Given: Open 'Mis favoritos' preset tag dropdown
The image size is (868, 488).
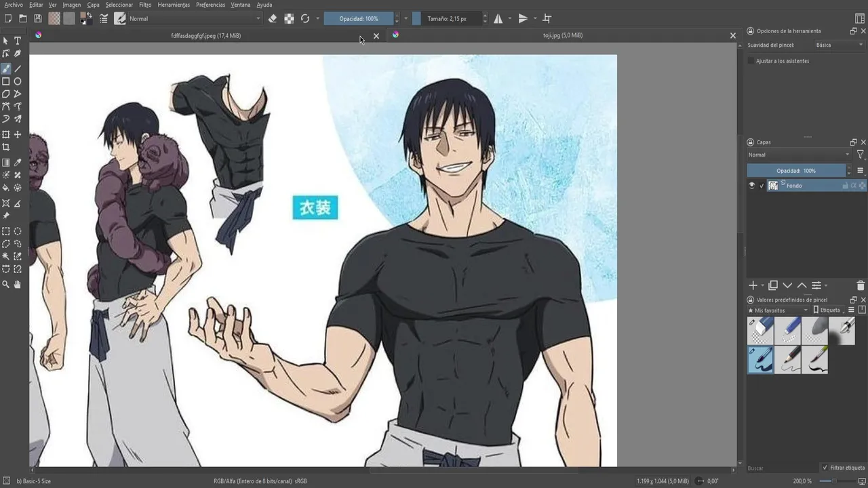Looking at the screenshot, I should 778,310.
